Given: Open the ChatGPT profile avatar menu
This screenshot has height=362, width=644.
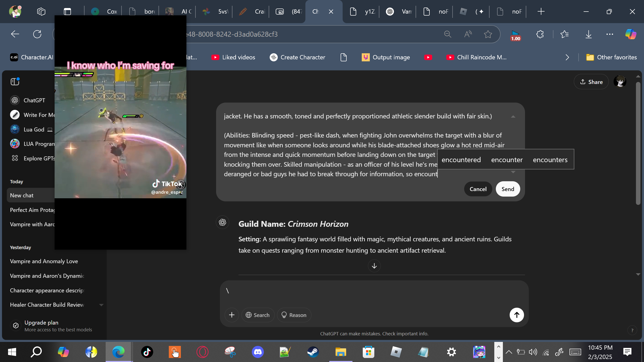Looking at the screenshot, I should click(x=620, y=82).
